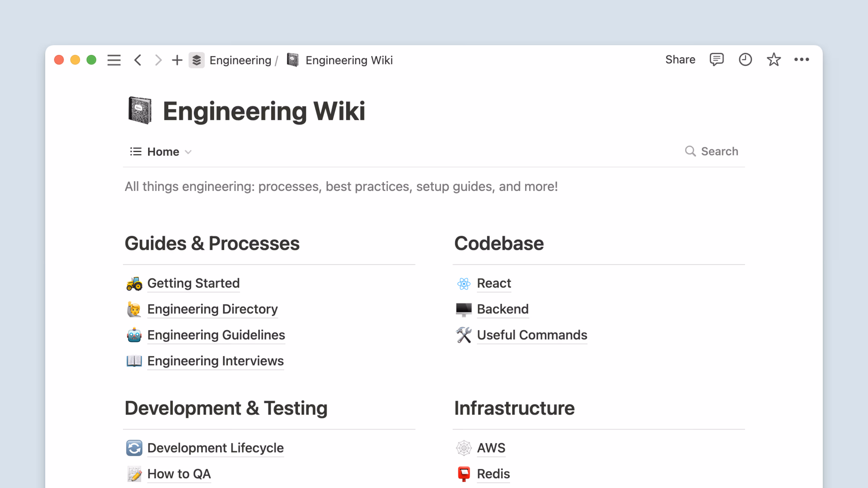Toggle the sidebar hamburger menu icon
Image resolution: width=868 pixels, height=488 pixels.
click(x=114, y=60)
